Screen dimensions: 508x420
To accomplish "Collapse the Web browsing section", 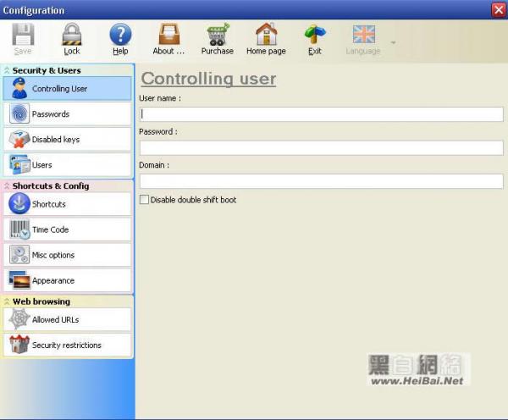I will pos(8,301).
